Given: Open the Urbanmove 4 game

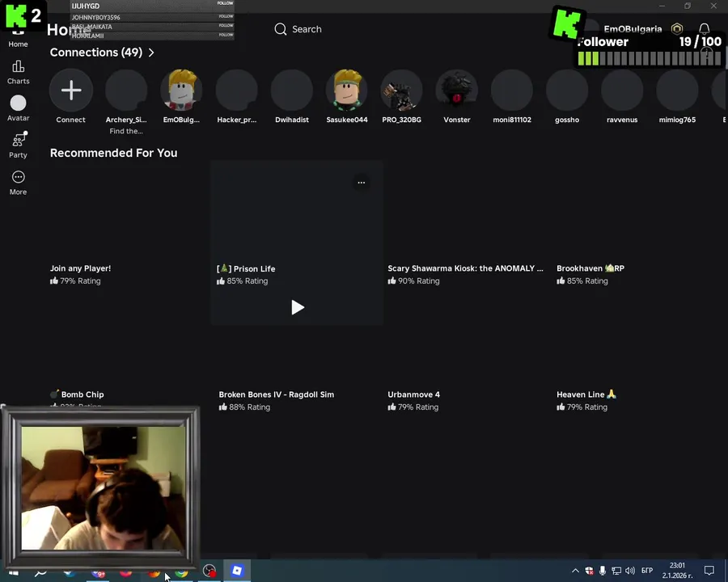Looking at the screenshot, I should pyautogui.click(x=413, y=394).
